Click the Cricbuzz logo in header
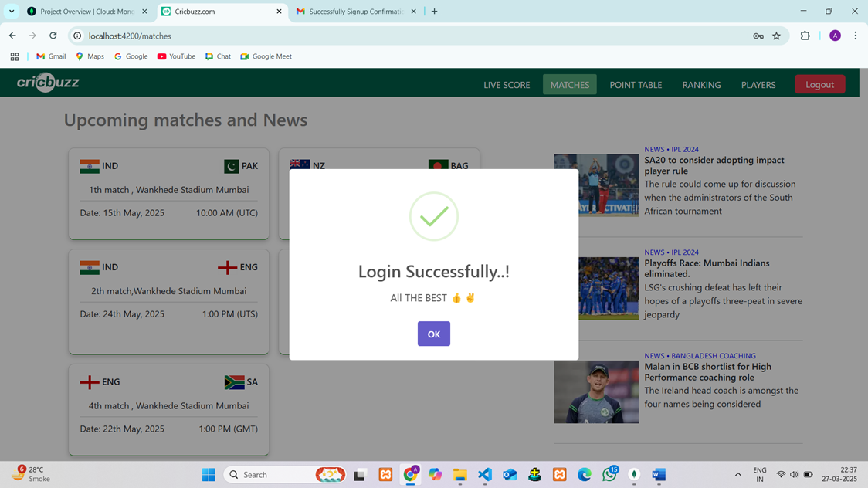 coord(48,83)
